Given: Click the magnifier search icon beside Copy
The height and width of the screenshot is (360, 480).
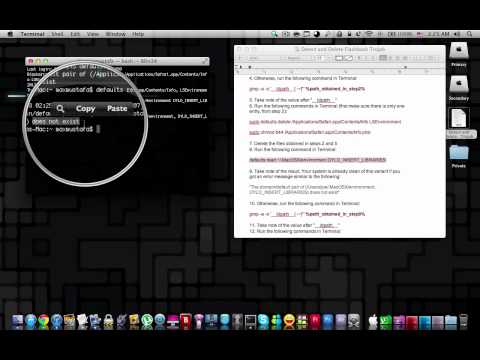Looking at the screenshot, I should tap(60, 109).
